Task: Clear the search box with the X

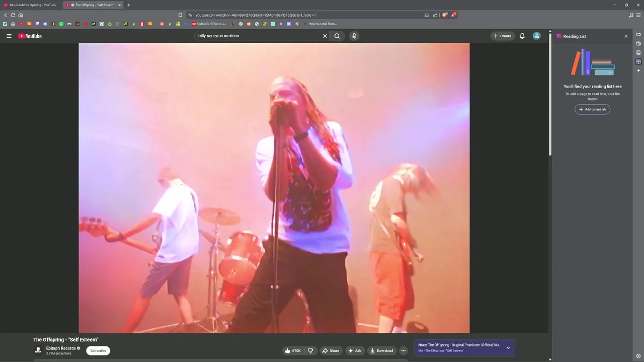Action: [x=325, y=36]
